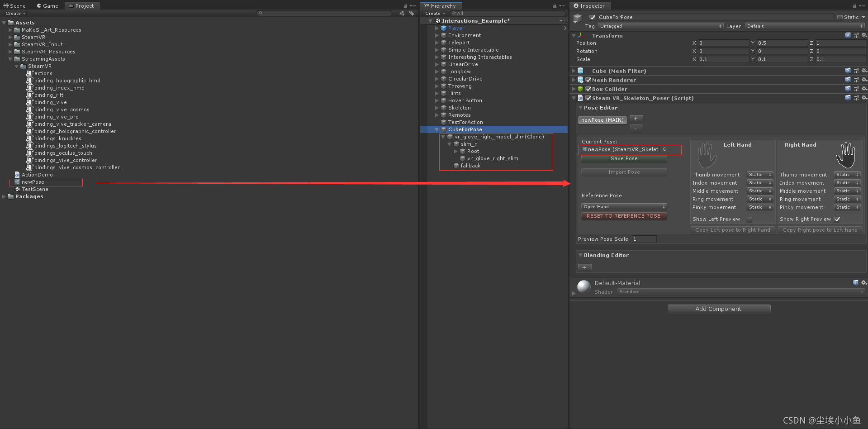This screenshot has height=429, width=868.
Task: Open Project panel options menu
Action: click(x=413, y=6)
